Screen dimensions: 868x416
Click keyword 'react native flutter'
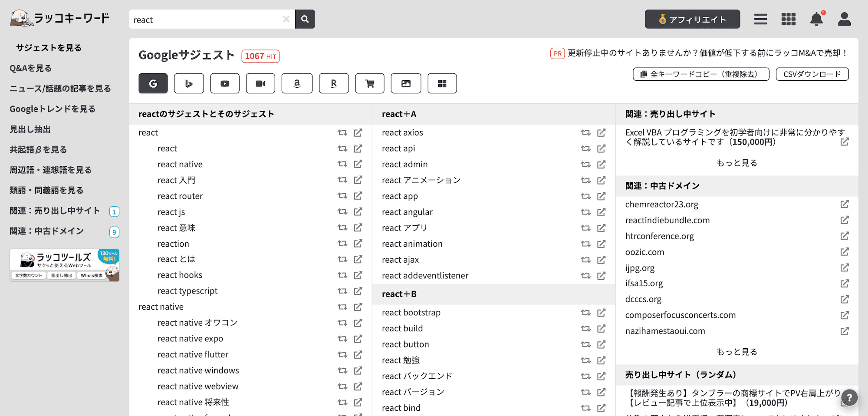[193, 355]
